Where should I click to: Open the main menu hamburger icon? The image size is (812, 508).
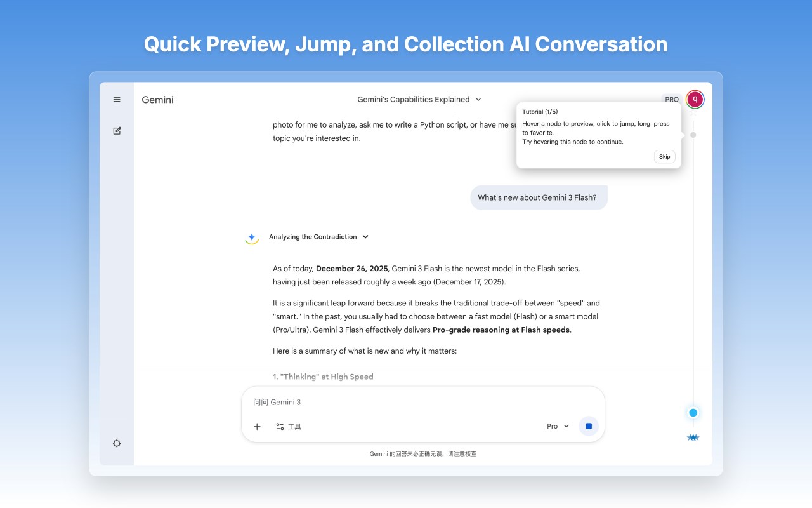click(117, 100)
